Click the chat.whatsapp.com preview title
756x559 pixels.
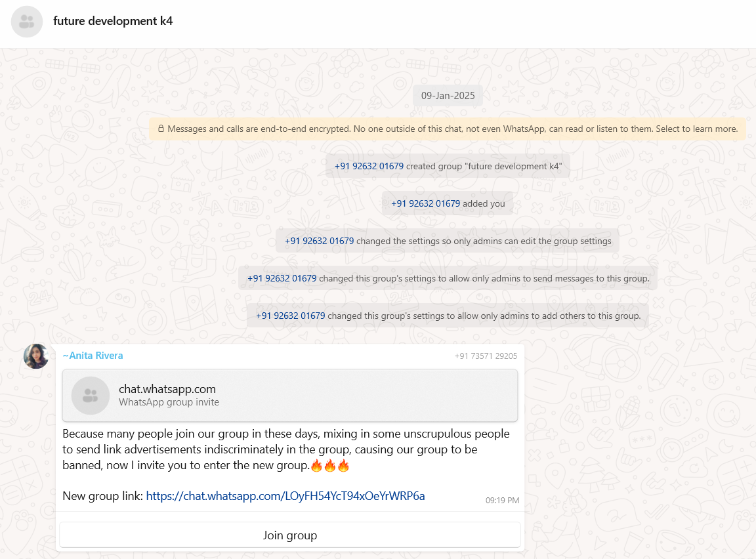coord(167,389)
